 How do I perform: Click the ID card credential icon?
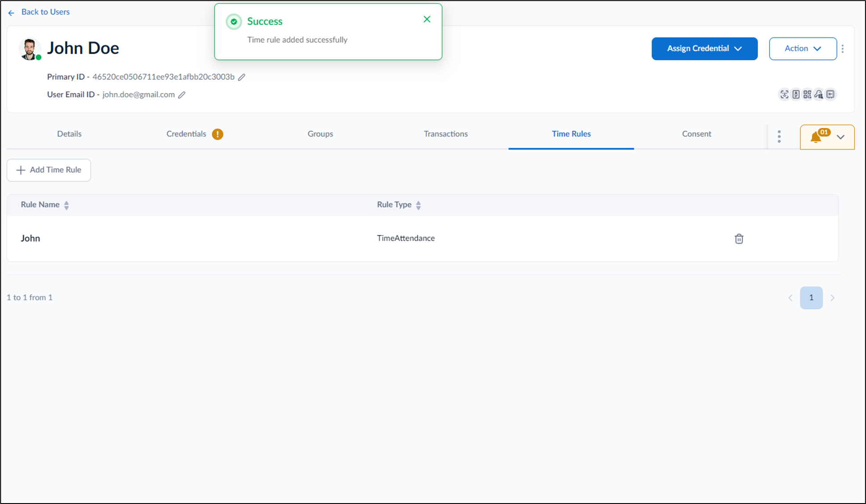coord(796,94)
